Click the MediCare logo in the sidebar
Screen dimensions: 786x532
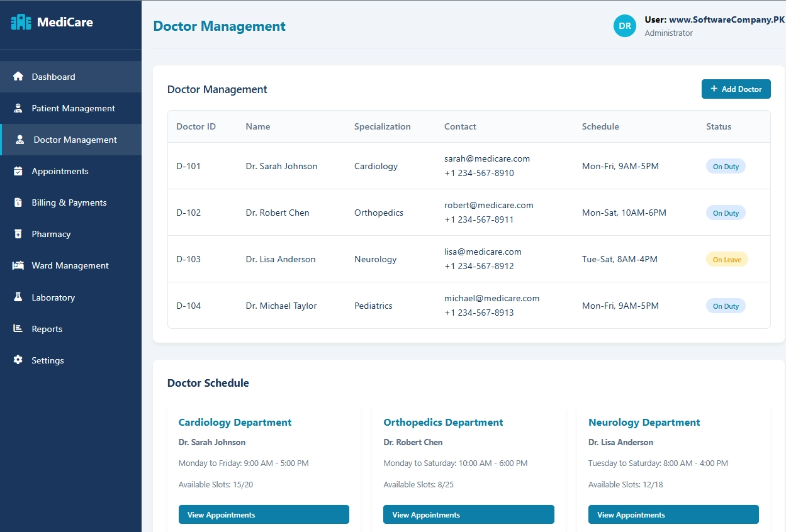[50, 22]
